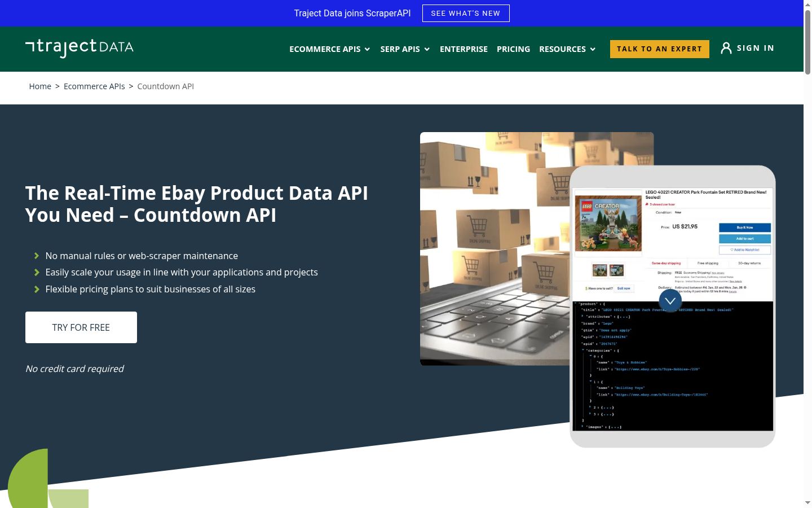The image size is (812, 508).
Task: Click the user account icon
Action: (726, 49)
